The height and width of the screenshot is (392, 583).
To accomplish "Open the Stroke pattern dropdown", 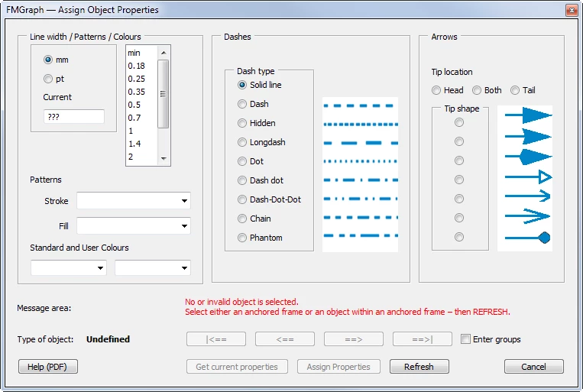I will pyautogui.click(x=134, y=201).
